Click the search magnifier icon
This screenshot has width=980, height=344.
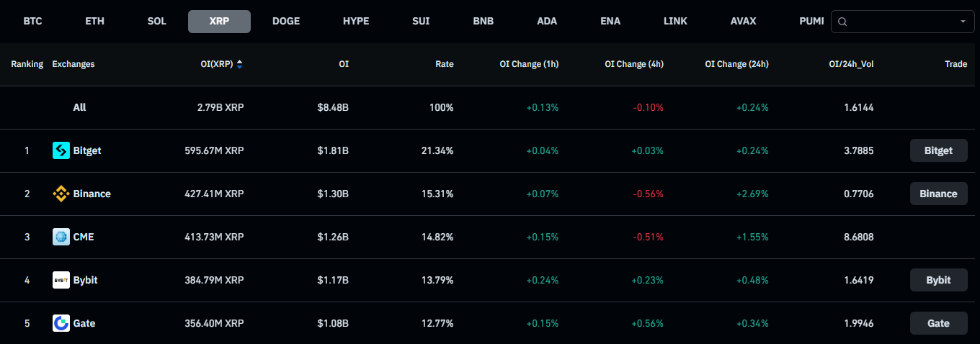coord(842,22)
